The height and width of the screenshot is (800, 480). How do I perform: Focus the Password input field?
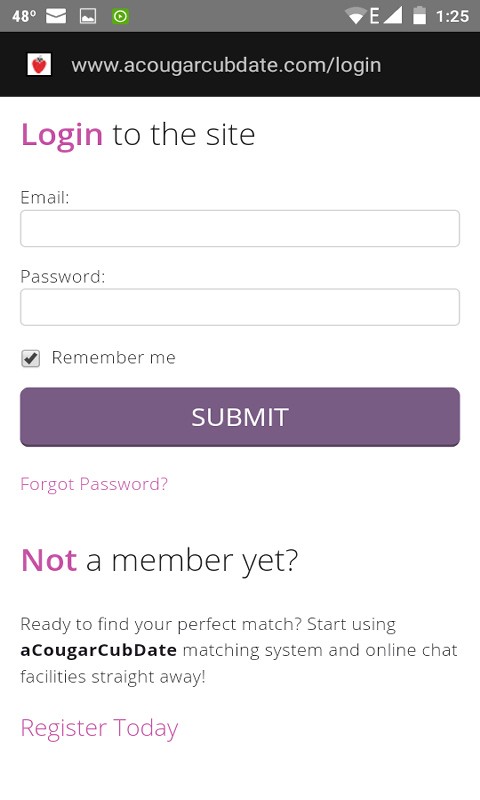click(x=240, y=307)
